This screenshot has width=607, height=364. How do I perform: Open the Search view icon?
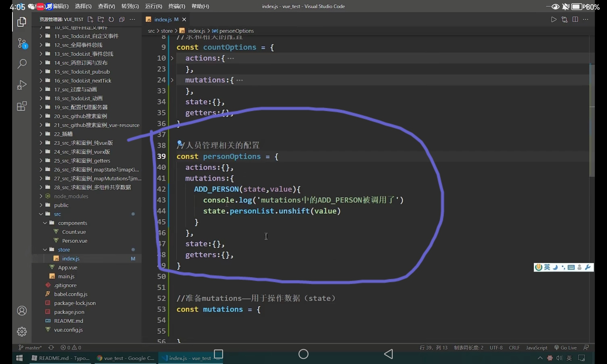[22, 64]
